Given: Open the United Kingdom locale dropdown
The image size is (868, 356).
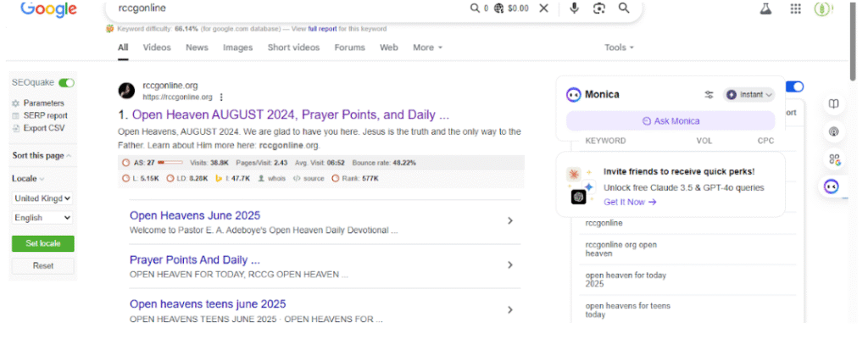Looking at the screenshot, I should pos(42,198).
